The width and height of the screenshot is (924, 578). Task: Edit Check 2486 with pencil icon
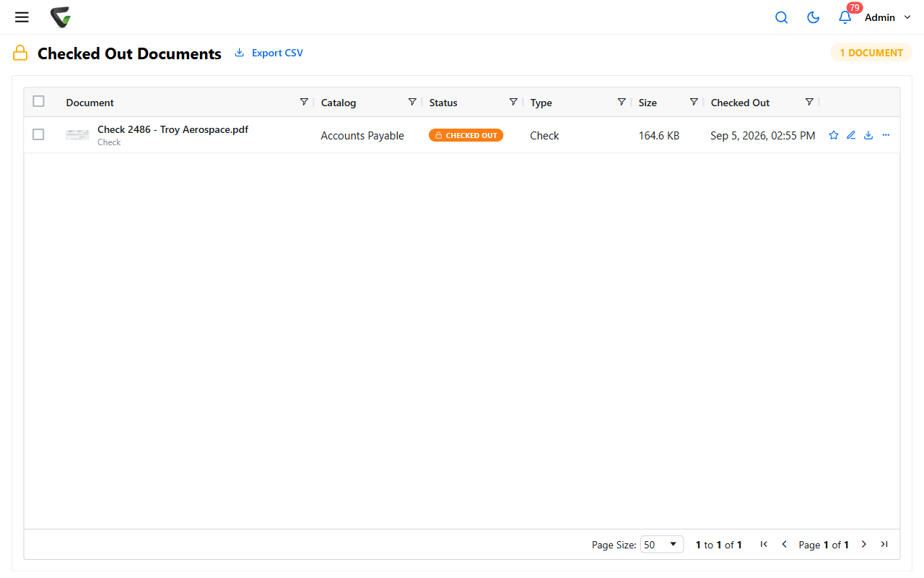pyautogui.click(x=851, y=135)
